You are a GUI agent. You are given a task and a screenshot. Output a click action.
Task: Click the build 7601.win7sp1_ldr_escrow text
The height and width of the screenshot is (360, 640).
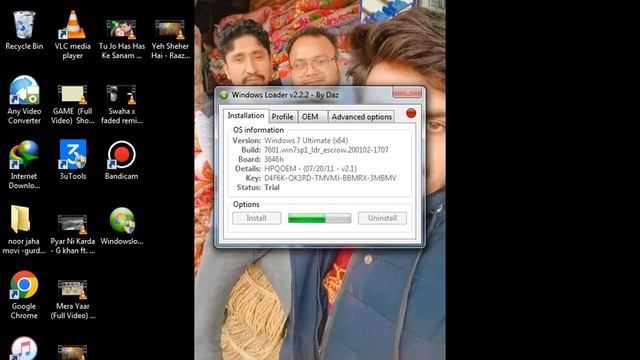(x=326, y=150)
